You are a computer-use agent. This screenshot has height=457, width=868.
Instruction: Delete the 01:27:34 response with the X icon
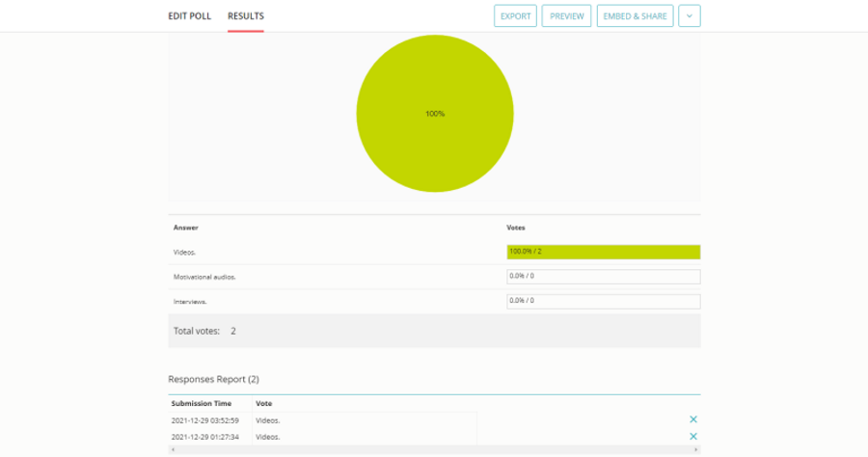coord(693,437)
